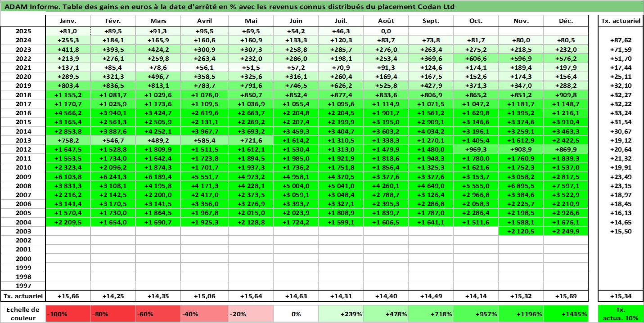This screenshot has height=323, width=644.
Task: Pick the -60% color scale swatch
Action: [x=158, y=314]
